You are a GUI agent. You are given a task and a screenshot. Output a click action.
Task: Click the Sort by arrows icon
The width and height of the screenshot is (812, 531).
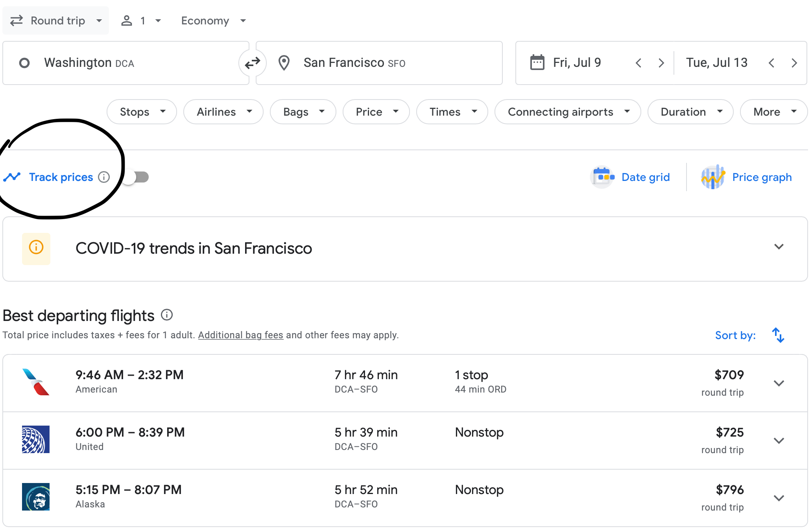click(x=778, y=335)
